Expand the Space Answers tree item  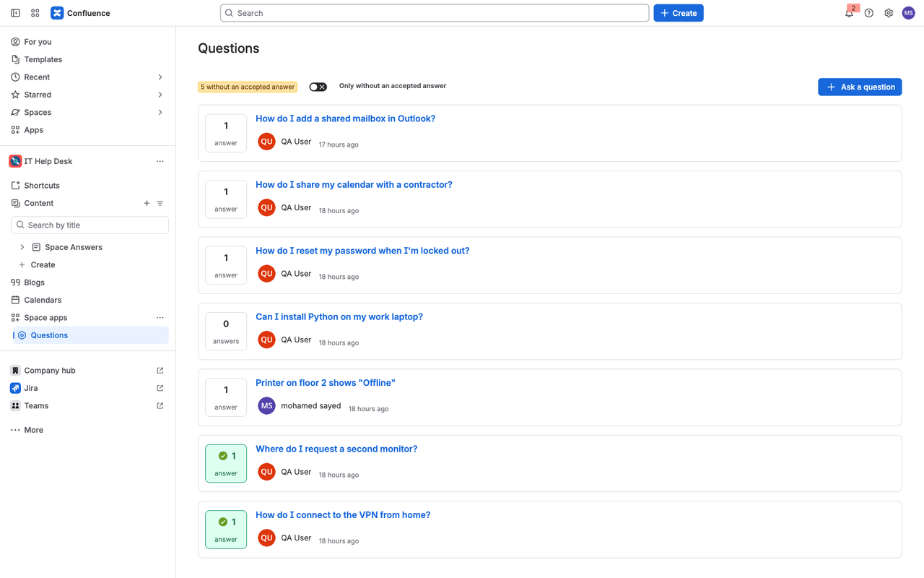tap(22, 247)
